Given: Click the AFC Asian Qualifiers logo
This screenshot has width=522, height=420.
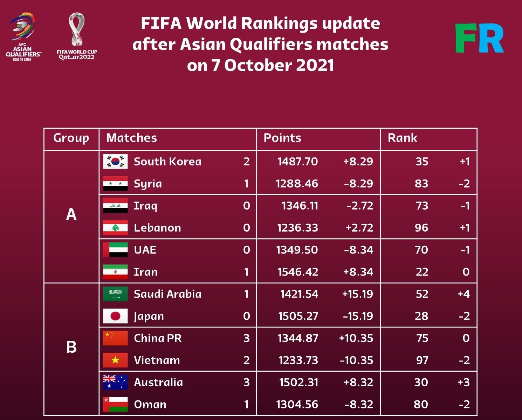Looking at the screenshot, I should click(x=23, y=37).
